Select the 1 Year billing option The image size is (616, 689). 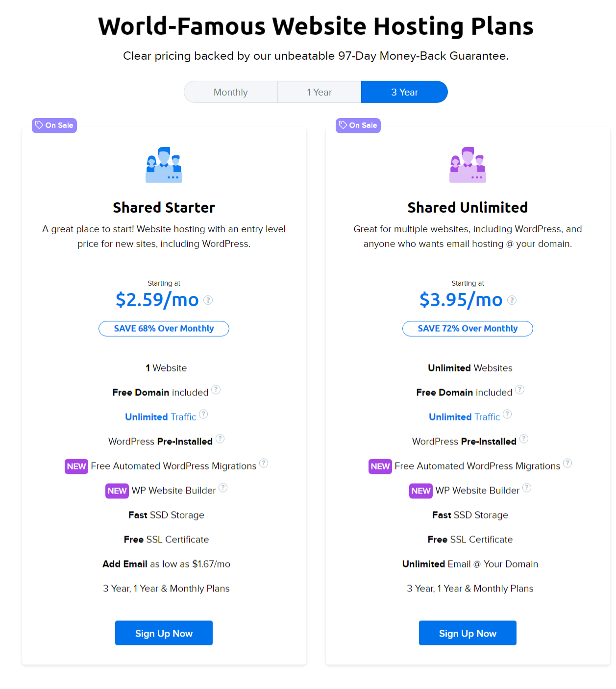point(319,92)
